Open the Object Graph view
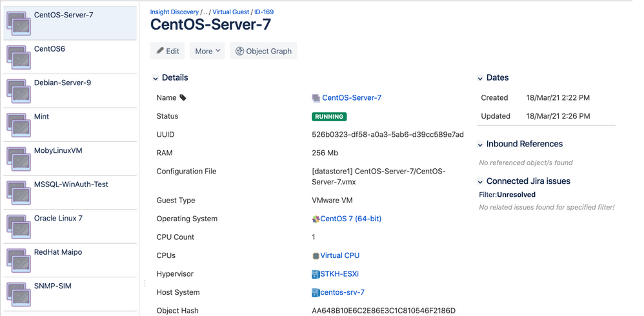 pos(263,51)
